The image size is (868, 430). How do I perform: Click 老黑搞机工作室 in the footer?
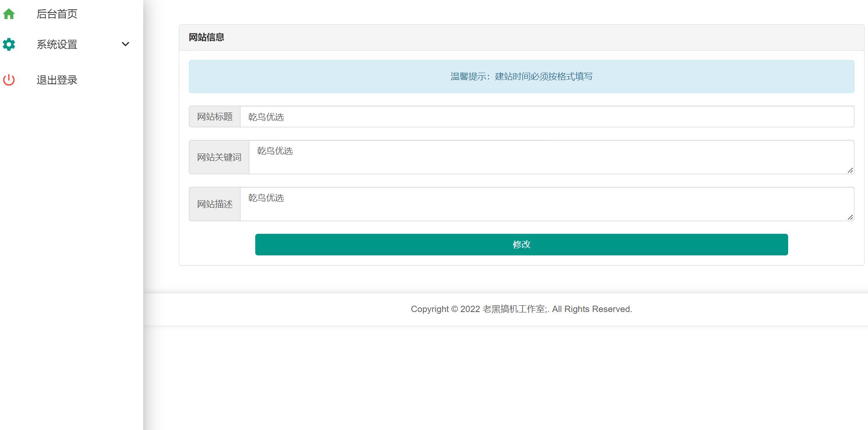(x=514, y=309)
